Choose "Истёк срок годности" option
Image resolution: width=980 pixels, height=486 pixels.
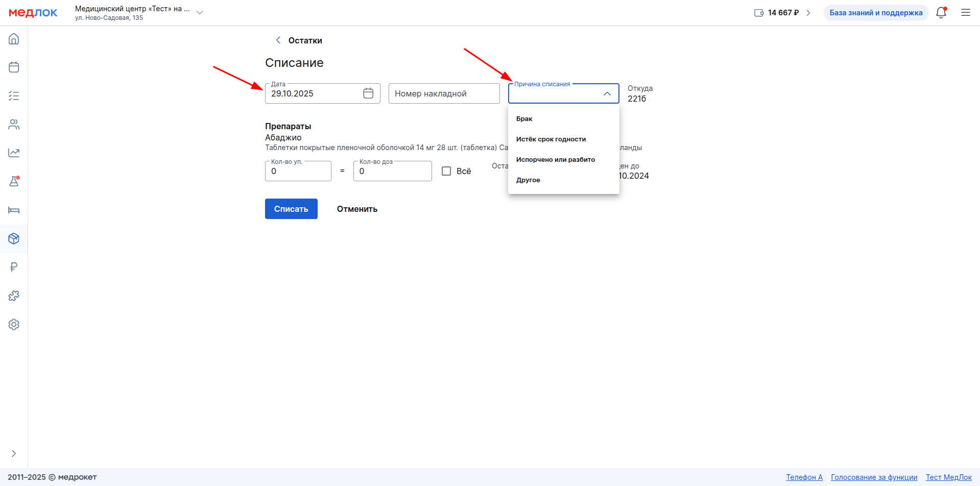click(551, 139)
